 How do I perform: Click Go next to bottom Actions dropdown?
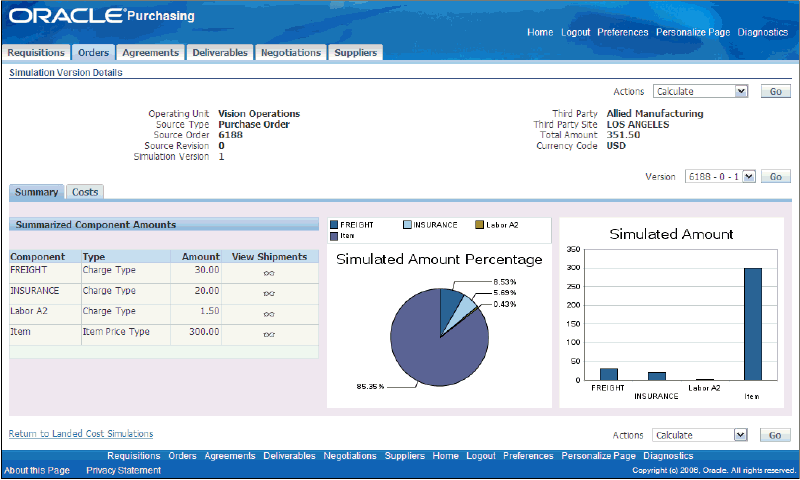point(774,435)
